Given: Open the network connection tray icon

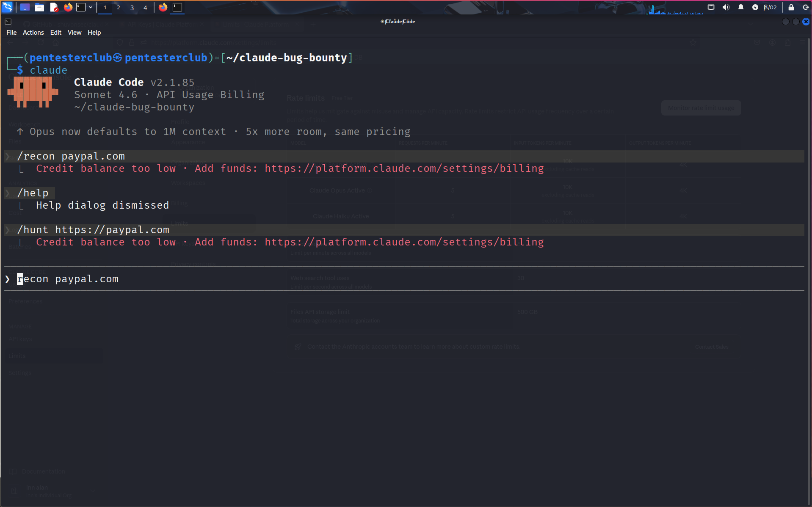Looking at the screenshot, I should tap(711, 7).
